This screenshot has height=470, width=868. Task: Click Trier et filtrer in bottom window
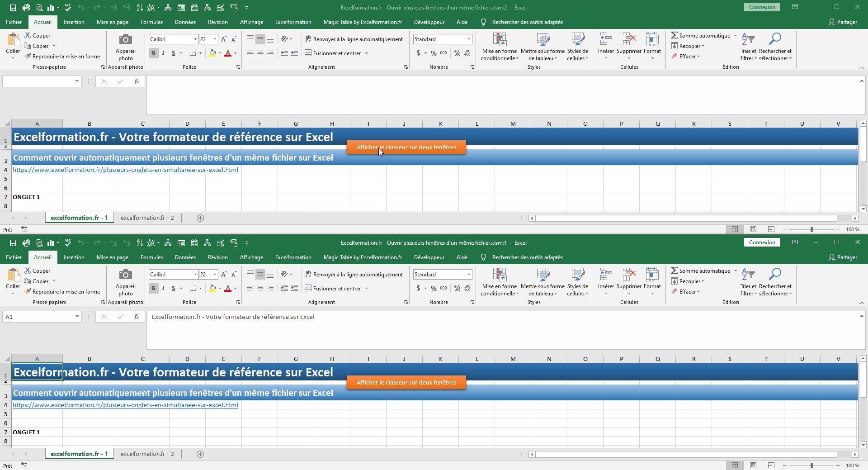click(x=748, y=282)
